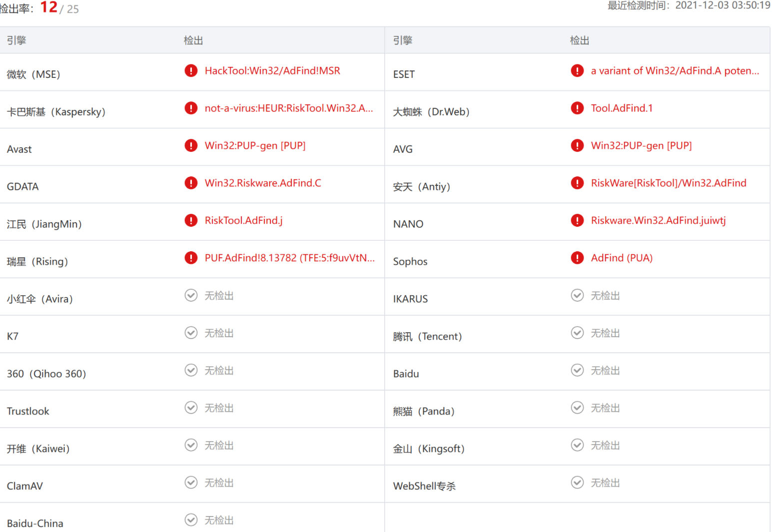Click engine name 大蜘蛛 (Dr.Web)

pyautogui.click(x=431, y=112)
